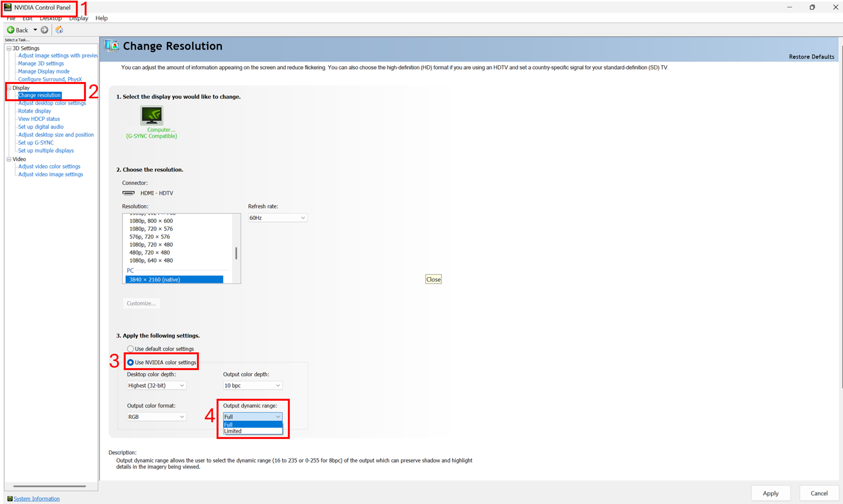The width and height of the screenshot is (843, 504).
Task: Open the Back button history dropdown arrow
Action: click(35, 30)
